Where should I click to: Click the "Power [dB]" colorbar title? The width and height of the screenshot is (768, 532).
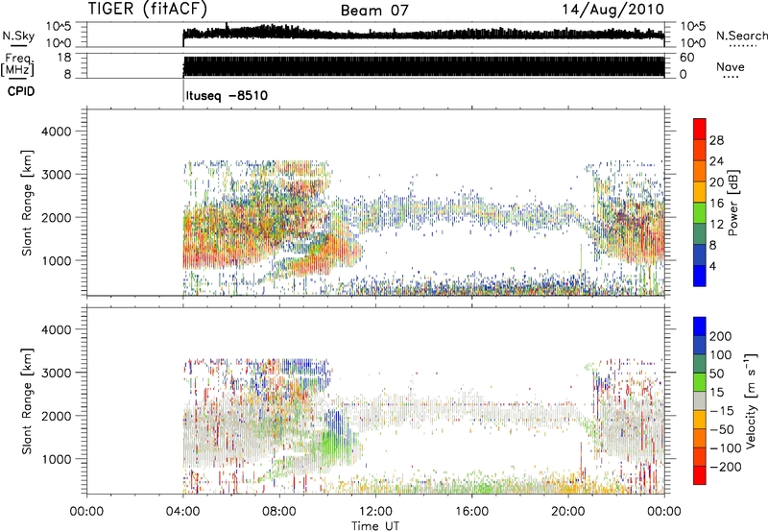[x=732, y=203]
